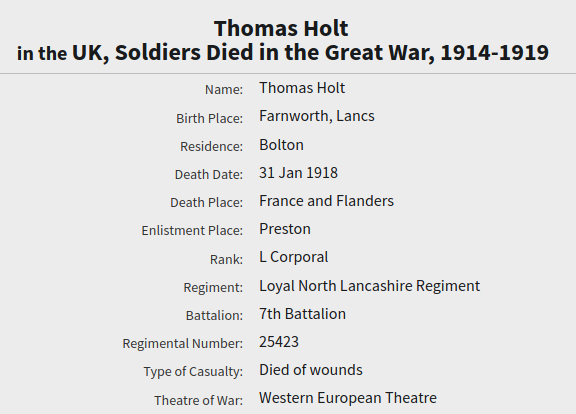Select Loyal North Lancashire Regiment text
The width and height of the screenshot is (576, 414).
coord(370,286)
